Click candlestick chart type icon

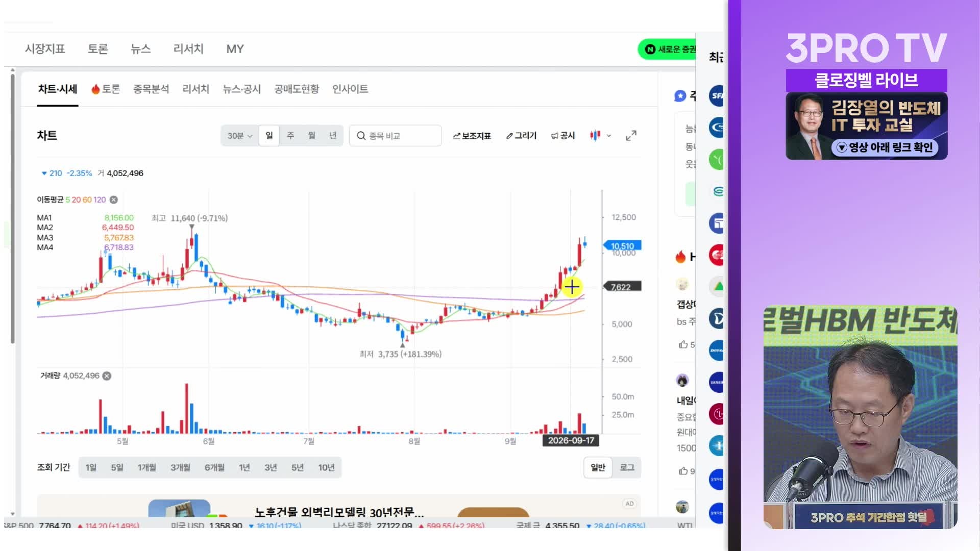click(x=595, y=136)
